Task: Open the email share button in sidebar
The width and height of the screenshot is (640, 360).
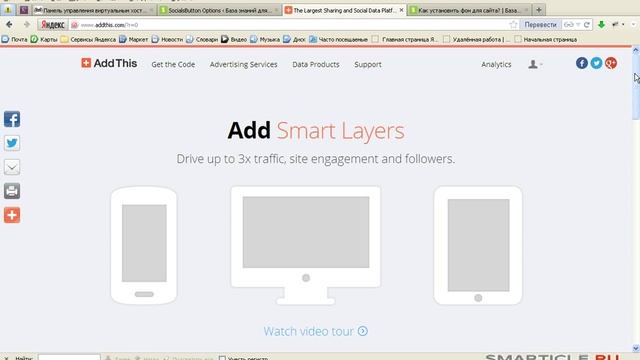Action: (x=12, y=167)
